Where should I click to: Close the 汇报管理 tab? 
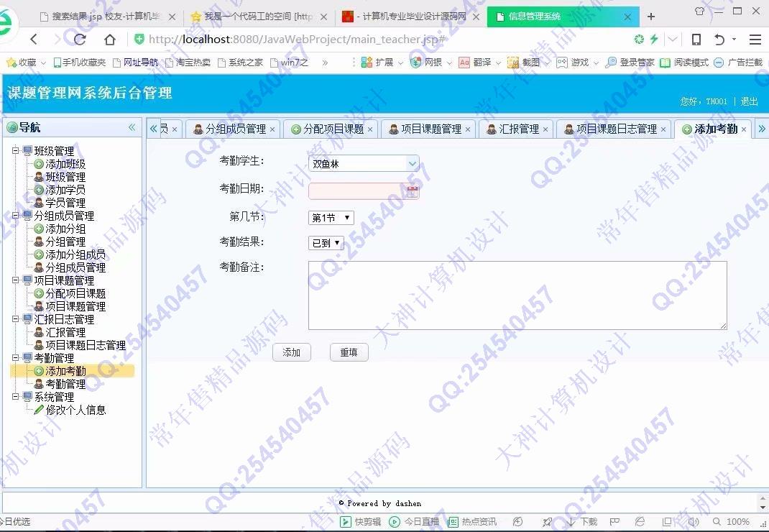[545, 129]
